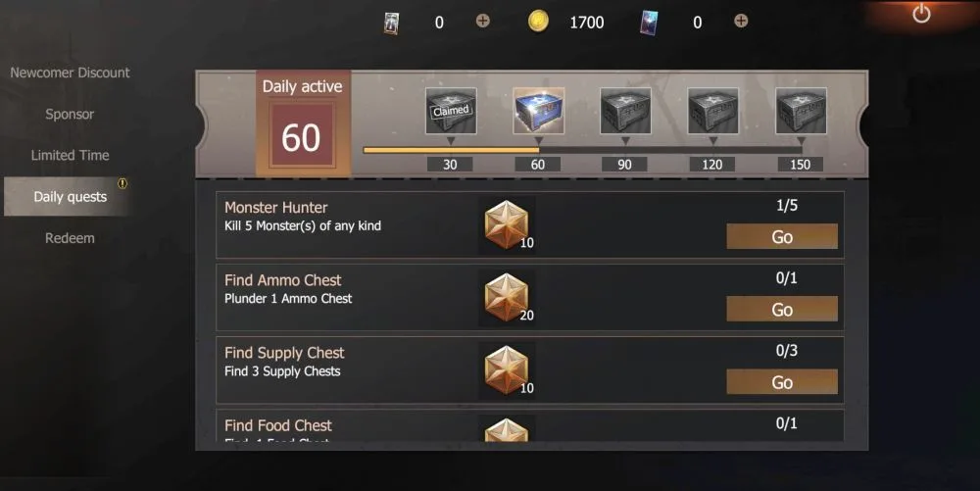The image size is (980, 491).
Task: Click the Find Ammo Chest star reward badge
Action: (x=507, y=298)
